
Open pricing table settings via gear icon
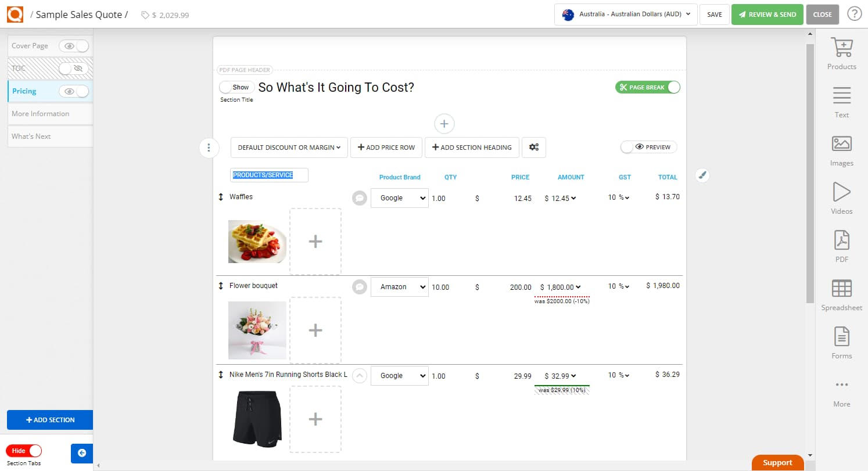[x=534, y=148]
